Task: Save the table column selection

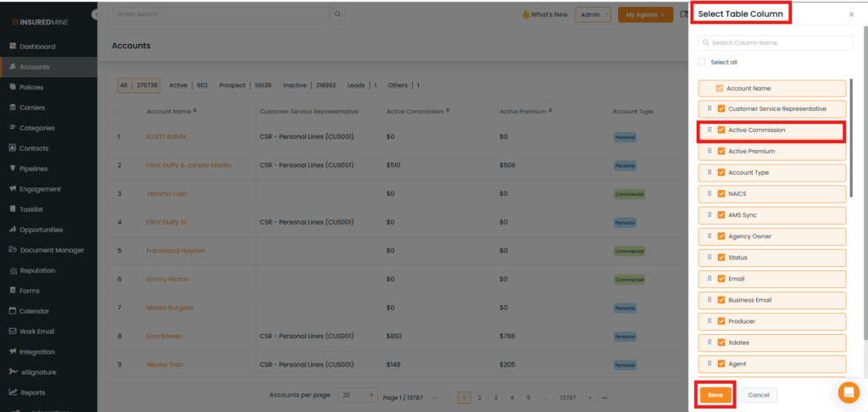Action: pos(715,395)
